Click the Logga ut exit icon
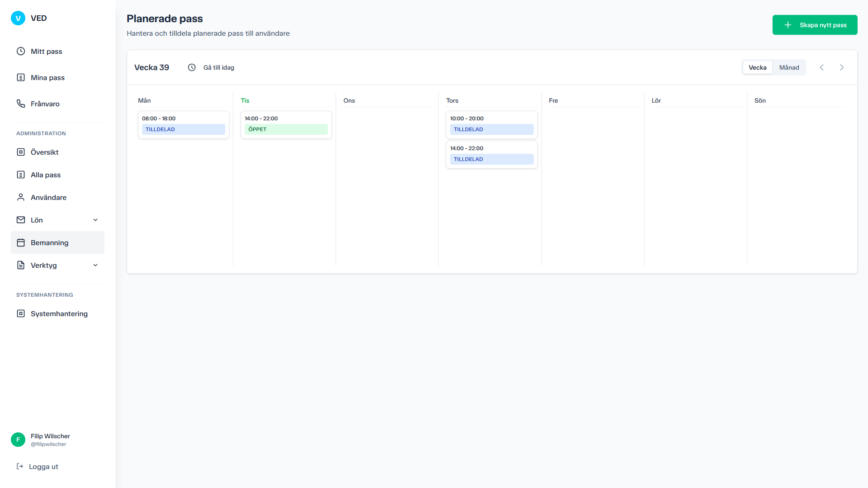Screen dimensions: 868x488 (20, 466)
